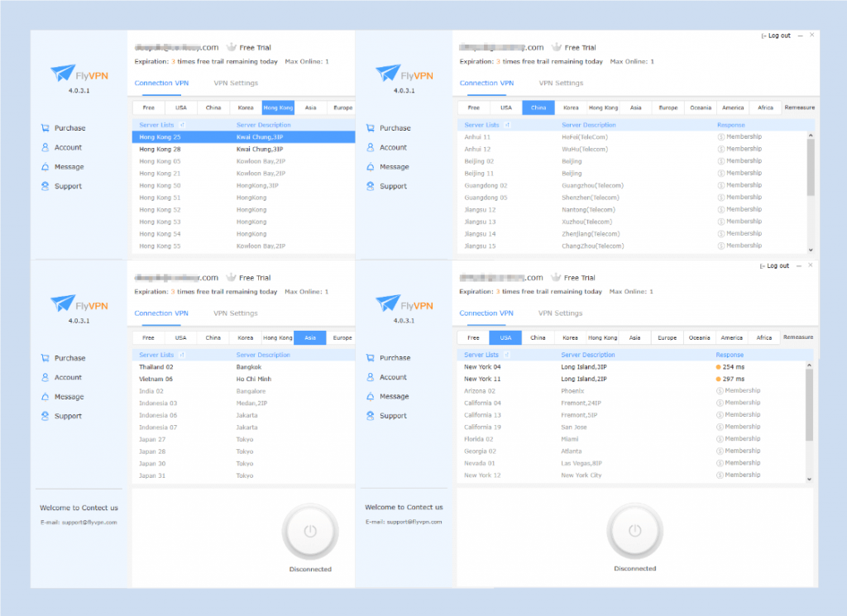The height and width of the screenshot is (616, 847).
Task: Open Support in the Asia-tab window
Action: coord(61,416)
